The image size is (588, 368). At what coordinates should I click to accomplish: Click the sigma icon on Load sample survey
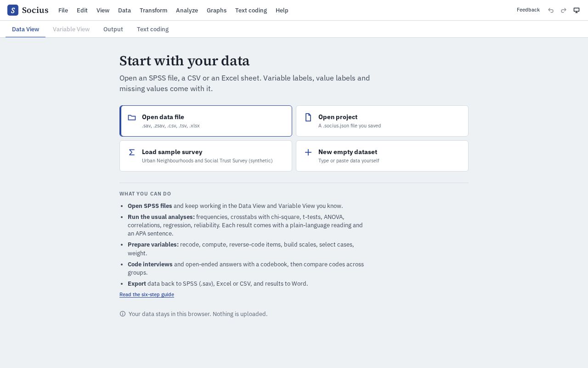pos(132,152)
